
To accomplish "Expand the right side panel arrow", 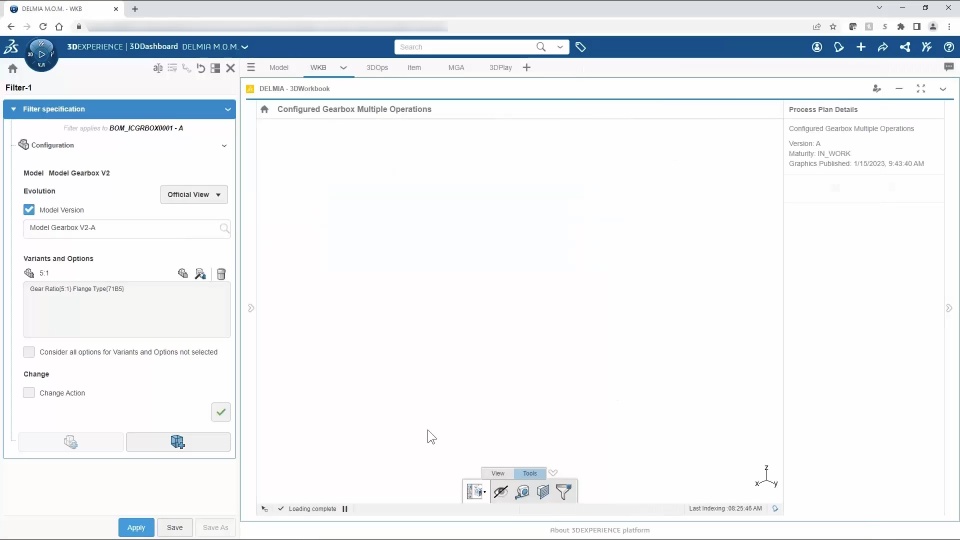I will coord(949,308).
